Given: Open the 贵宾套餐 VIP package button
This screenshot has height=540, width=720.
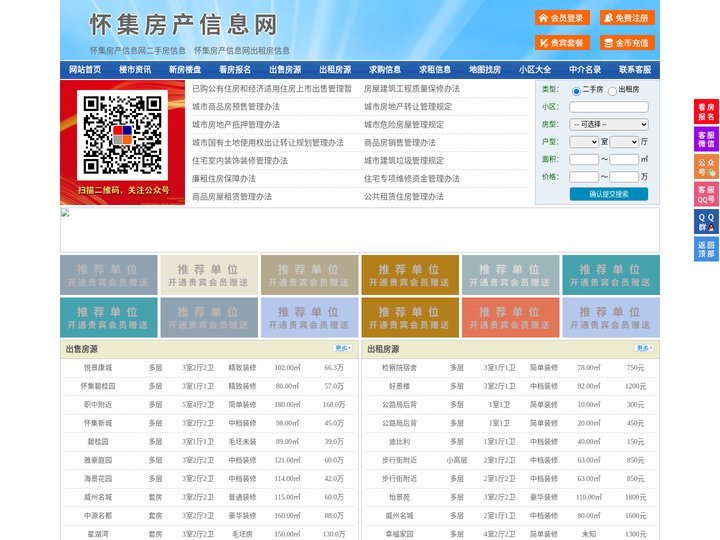Looking at the screenshot, I should pos(562,43).
